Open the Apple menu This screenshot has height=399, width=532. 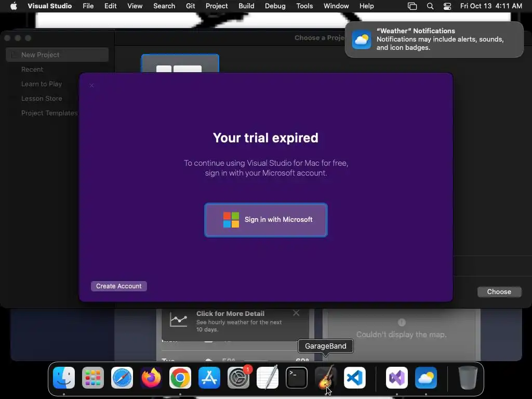[x=14, y=6]
